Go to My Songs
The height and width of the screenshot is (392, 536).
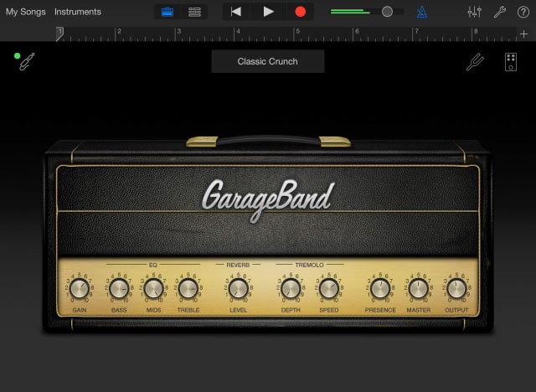25,12
